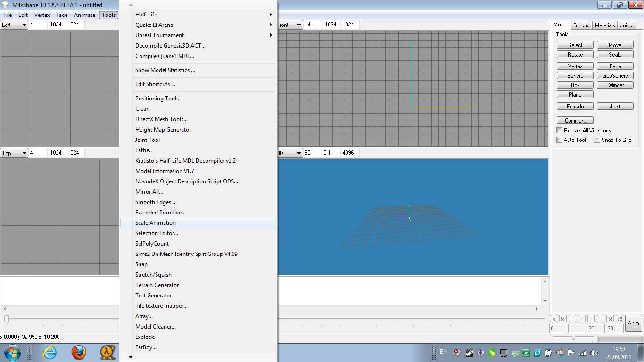Open the Tools menu in menu bar
This screenshot has height=362, width=644.
pyautogui.click(x=108, y=15)
